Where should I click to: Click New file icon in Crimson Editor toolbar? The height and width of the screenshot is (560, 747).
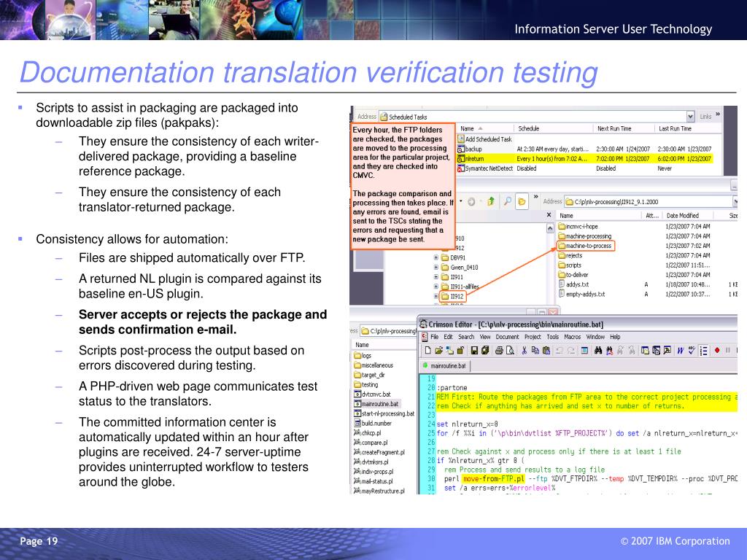[x=427, y=351]
